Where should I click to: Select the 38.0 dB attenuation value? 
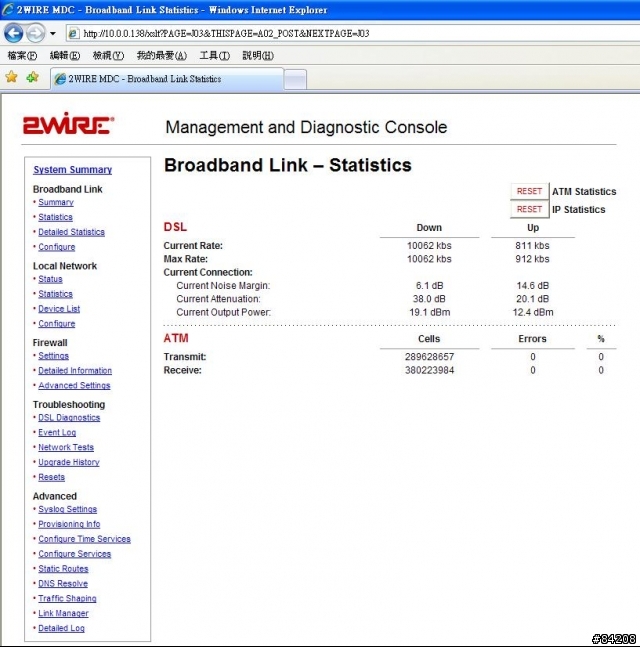tap(429, 299)
